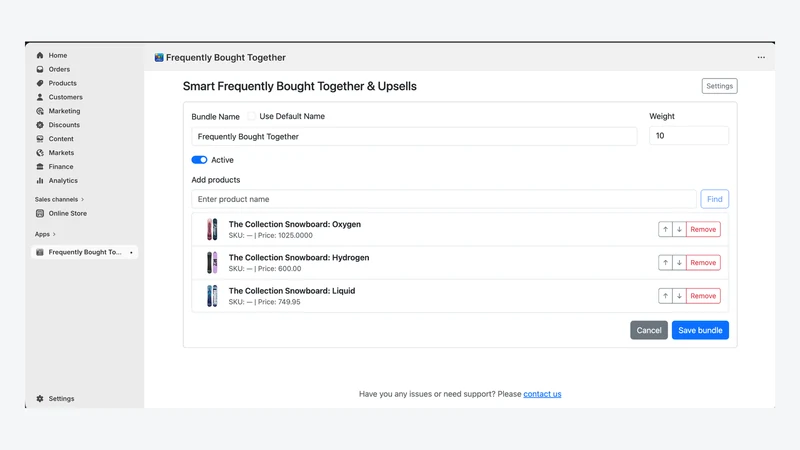Viewport: 800px width, 450px height.
Task: Open Content in the sidebar
Action: (61, 138)
